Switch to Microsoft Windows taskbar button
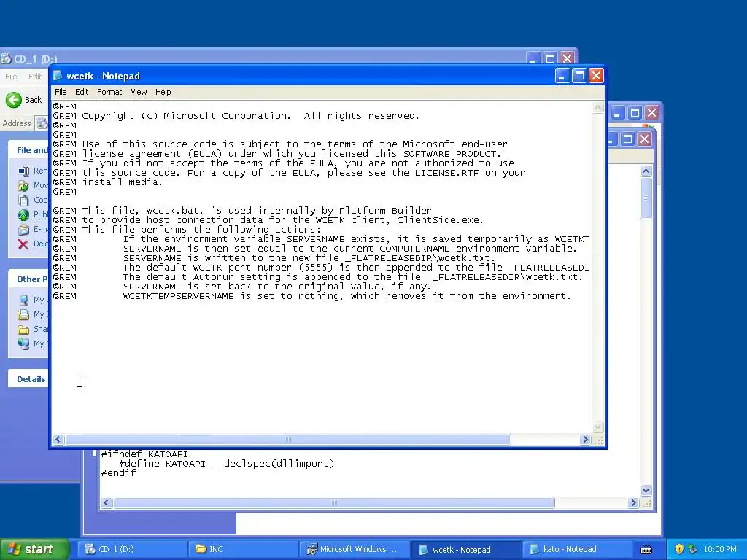 tap(354, 549)
